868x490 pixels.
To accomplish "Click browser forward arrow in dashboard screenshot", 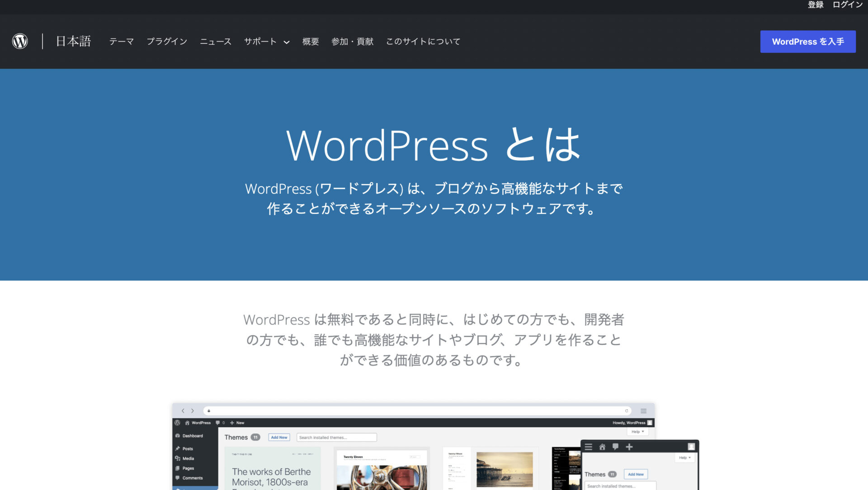I will click(x=193, y=411).
